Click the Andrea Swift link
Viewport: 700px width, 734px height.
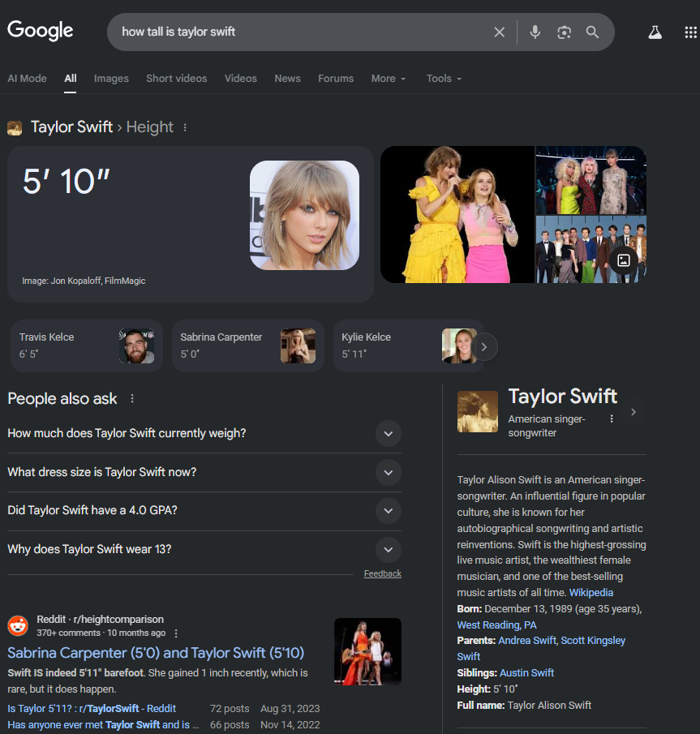[527, 641]
